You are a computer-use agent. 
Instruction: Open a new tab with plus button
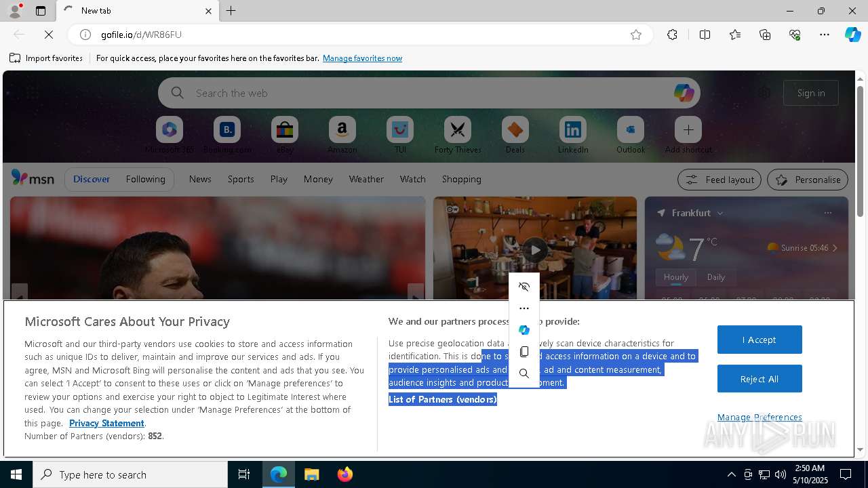[231, 11]
